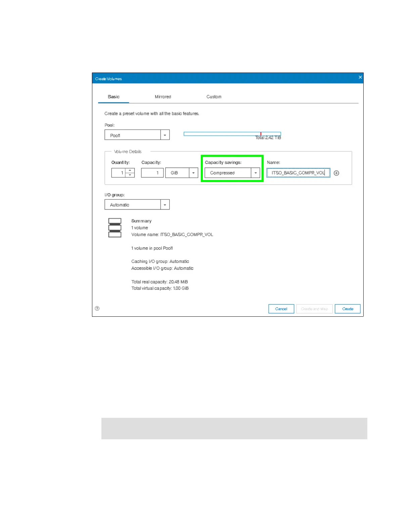Click the Cancel button
Image resolution: width=411 pixels, height=532 pixels.
coord(281,309)
